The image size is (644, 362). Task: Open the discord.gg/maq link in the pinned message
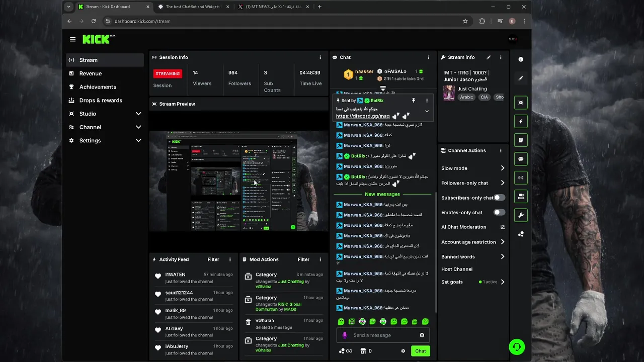point(363,116)
